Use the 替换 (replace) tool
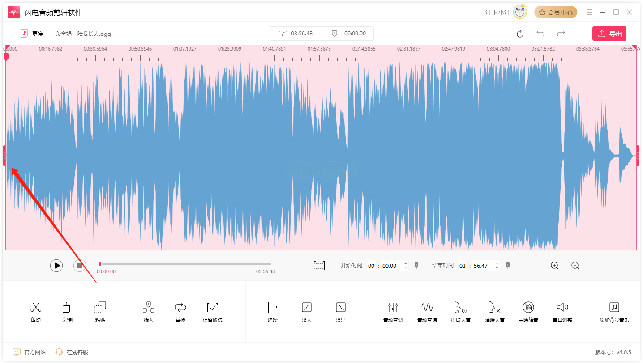 (180, 312)
